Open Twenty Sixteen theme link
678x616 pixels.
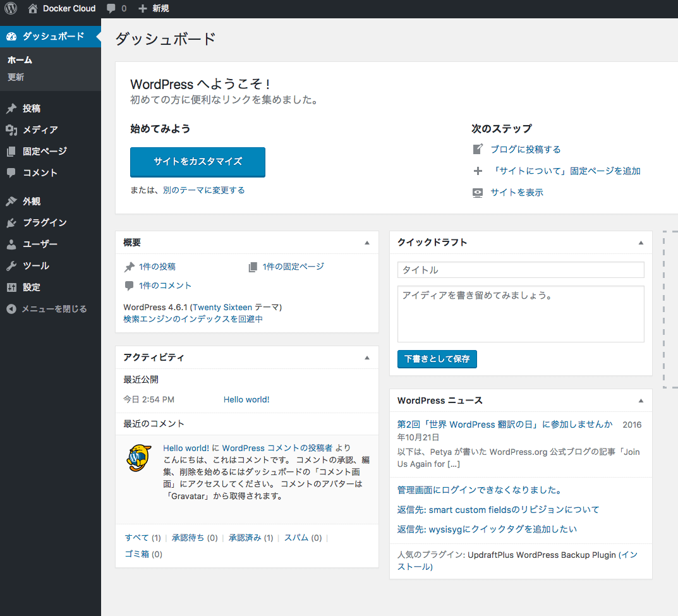click(x=222, y=307)
